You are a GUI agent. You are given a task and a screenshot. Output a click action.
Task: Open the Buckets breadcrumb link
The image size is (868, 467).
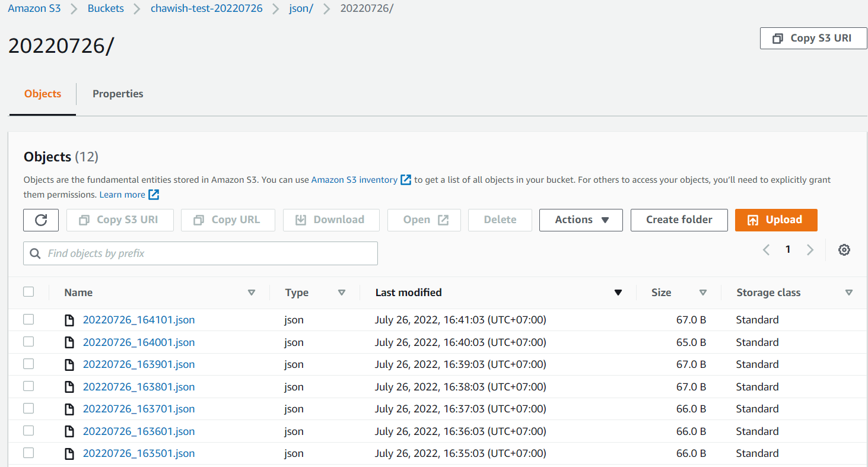click(106, 8)
